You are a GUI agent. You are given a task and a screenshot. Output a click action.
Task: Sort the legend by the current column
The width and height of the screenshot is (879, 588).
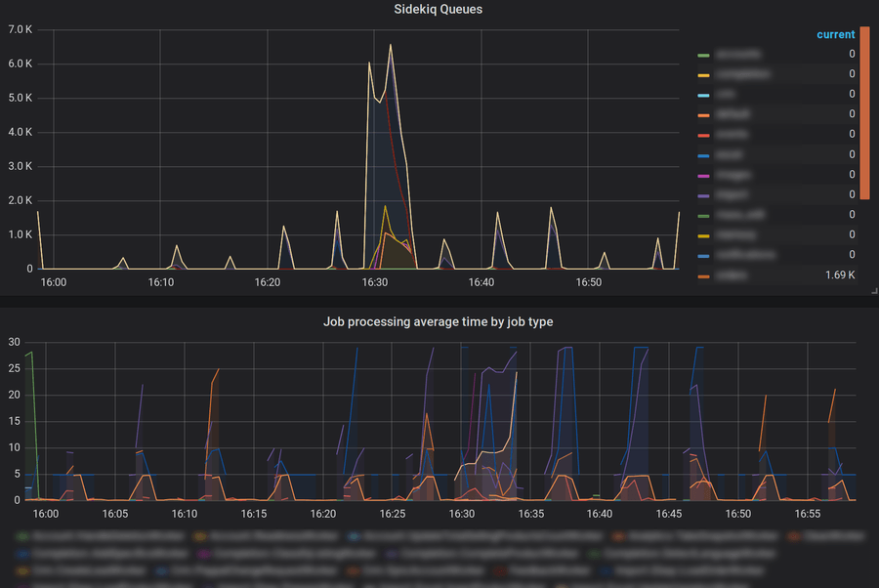835,33
